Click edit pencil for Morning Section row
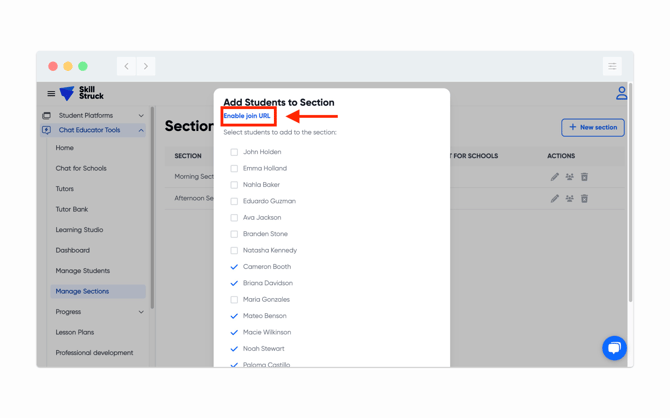 point(555,177)
